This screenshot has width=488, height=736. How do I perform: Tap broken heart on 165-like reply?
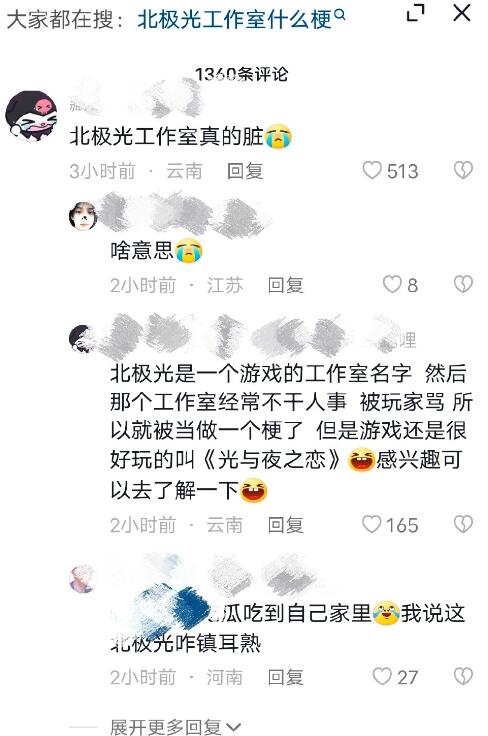[x=463, y=524]
